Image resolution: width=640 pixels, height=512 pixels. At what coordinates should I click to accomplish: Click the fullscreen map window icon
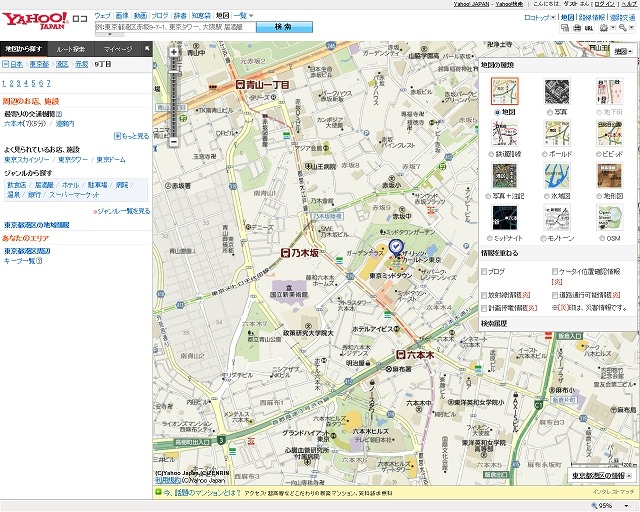click(565, 28)
